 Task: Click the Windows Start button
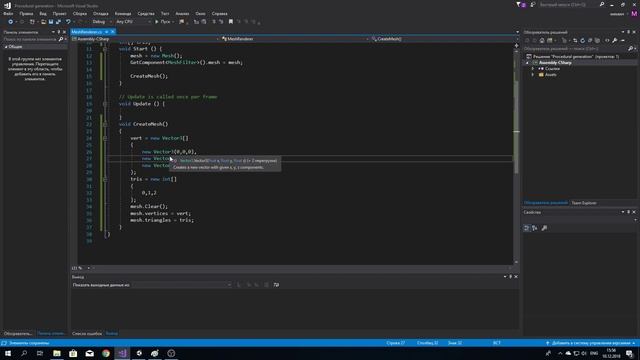coord(8,353)
